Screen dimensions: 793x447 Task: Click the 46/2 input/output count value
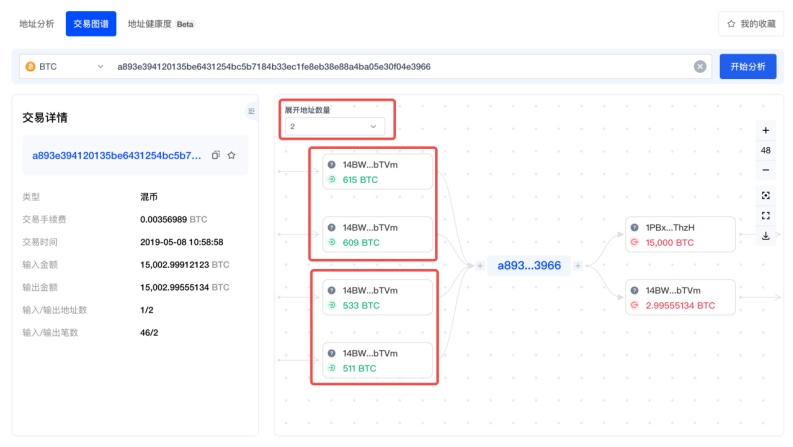149,333
